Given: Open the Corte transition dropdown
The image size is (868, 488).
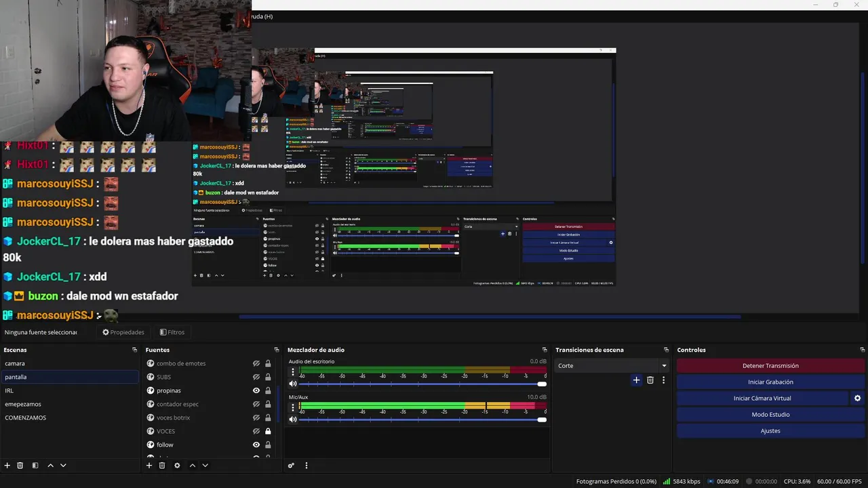Looking at the screenshot, I should pyautogui.click(x=612, y=365).
